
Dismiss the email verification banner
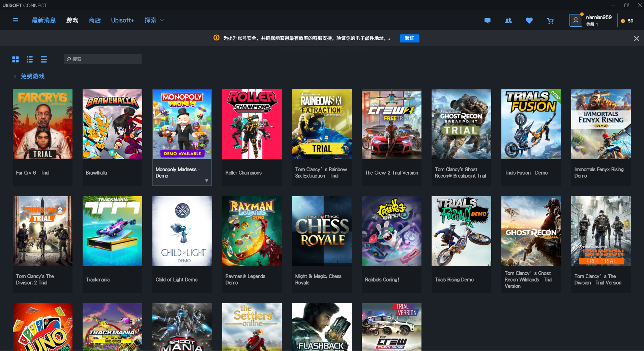636,38
